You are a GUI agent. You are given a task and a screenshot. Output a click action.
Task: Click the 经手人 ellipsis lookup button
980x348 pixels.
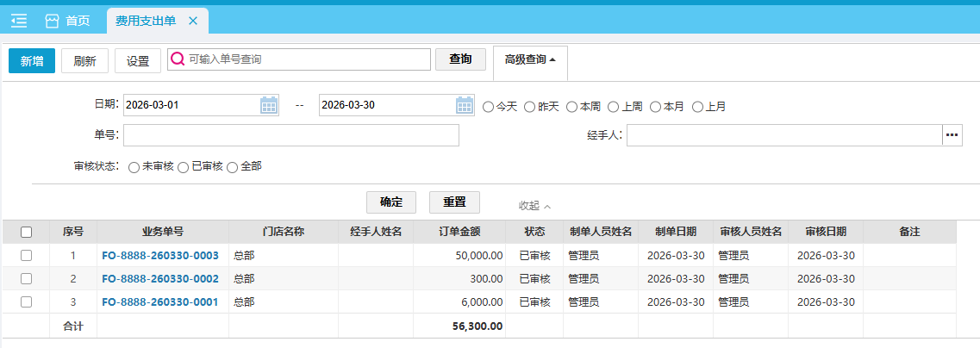(x=952, y=135)
